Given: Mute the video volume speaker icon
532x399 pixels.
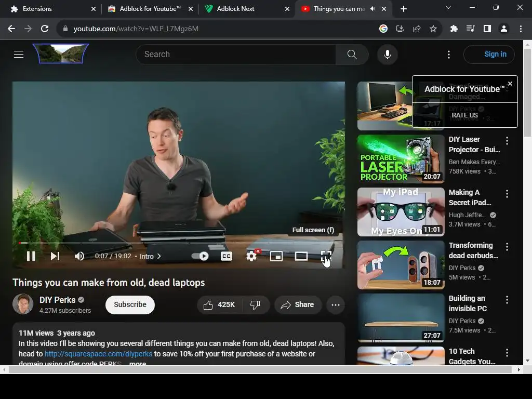Looking at the screenshot, I should (x=79, y=256).
